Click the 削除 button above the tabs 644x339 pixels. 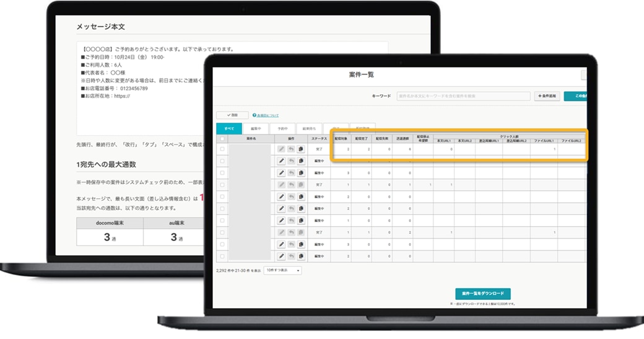coord(232,115)
